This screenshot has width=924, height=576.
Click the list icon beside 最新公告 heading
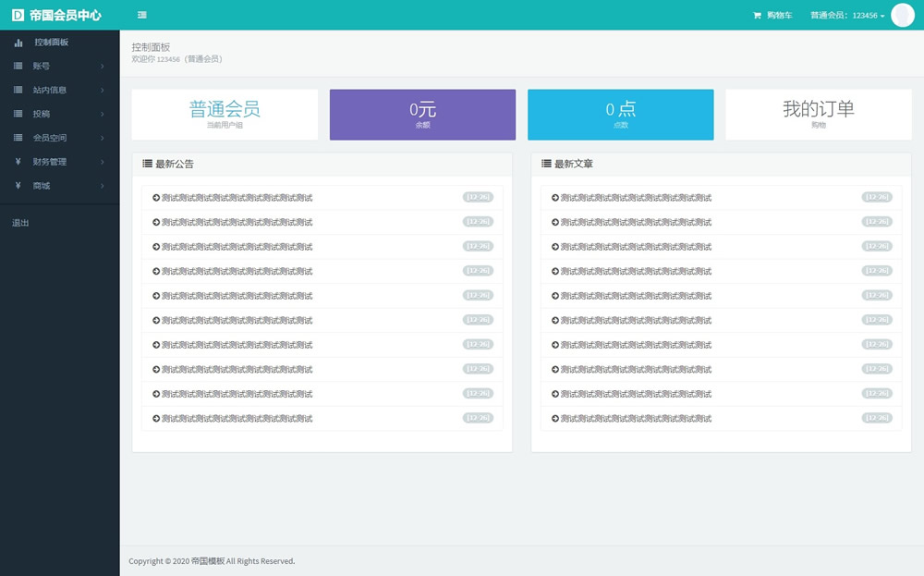(147, 164)
